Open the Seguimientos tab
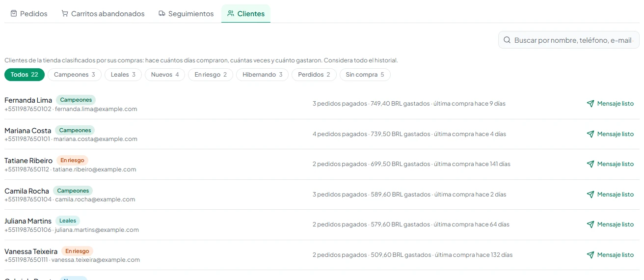The height and width of the screenshot is (280, 644). click(x=186, y=14)
